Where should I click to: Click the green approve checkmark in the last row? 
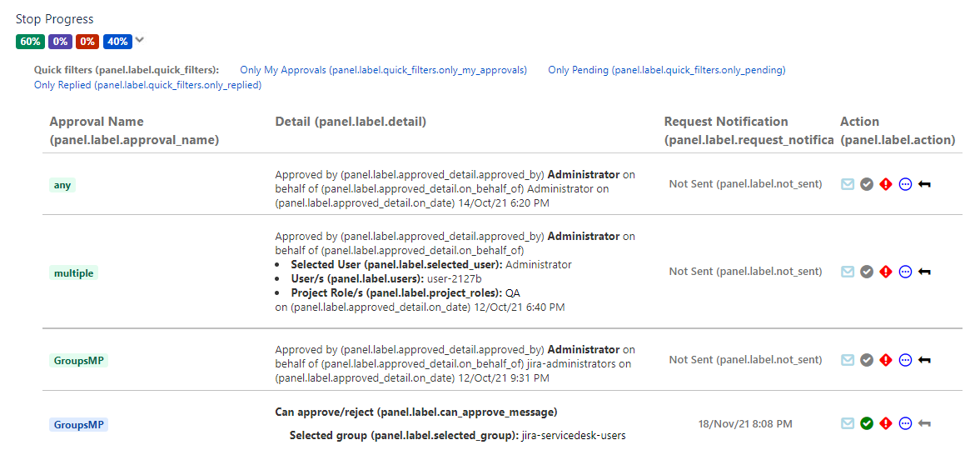[x=867, y=423]
